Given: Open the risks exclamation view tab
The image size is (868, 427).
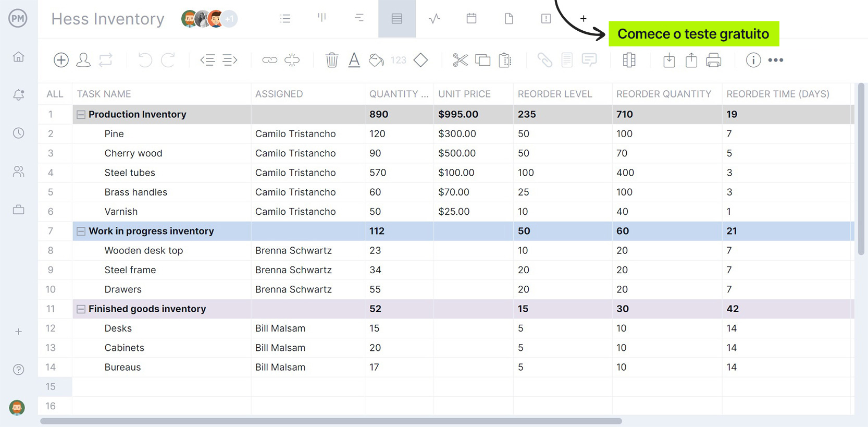Looking at the screenshot, I should click(546, 19).
